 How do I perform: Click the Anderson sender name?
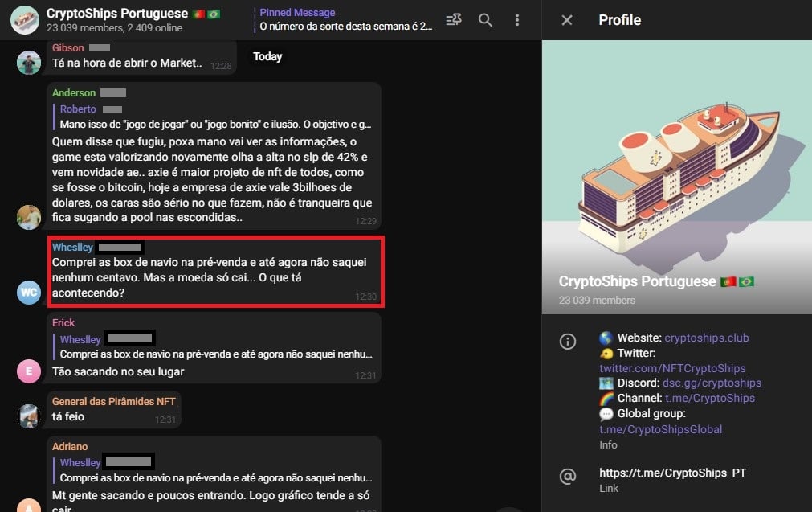click(74, 92)
